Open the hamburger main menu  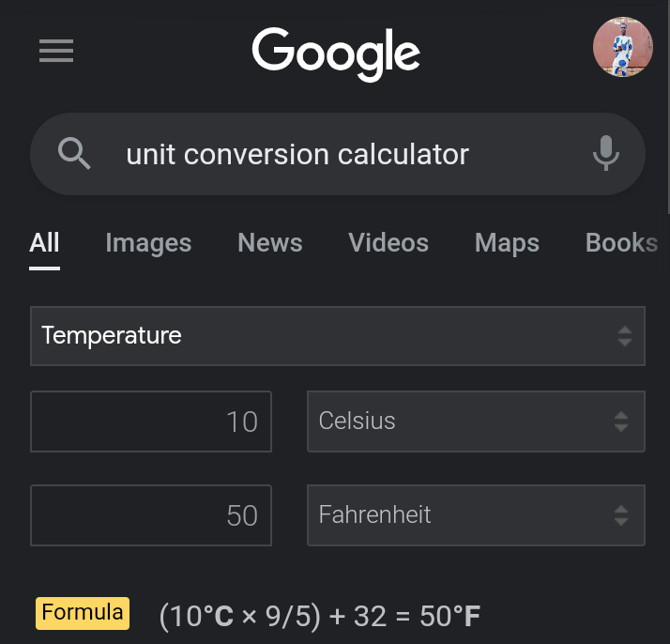click(x=56, y=51)
